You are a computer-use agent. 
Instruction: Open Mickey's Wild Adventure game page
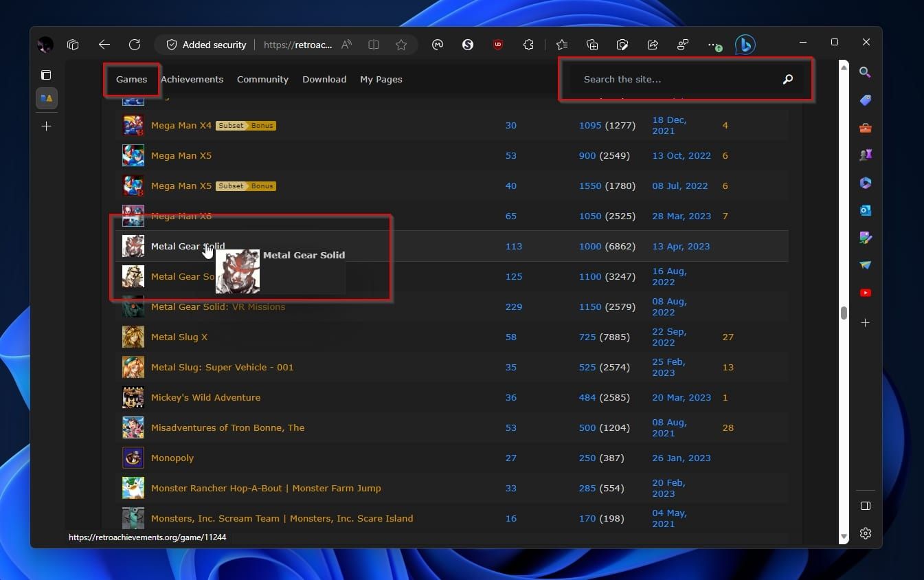[205, 397]
